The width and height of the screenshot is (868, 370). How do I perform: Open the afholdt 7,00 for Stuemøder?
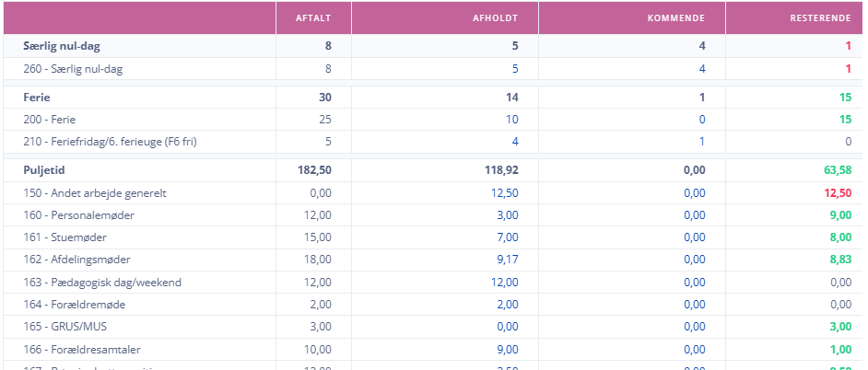pos(507,237)
